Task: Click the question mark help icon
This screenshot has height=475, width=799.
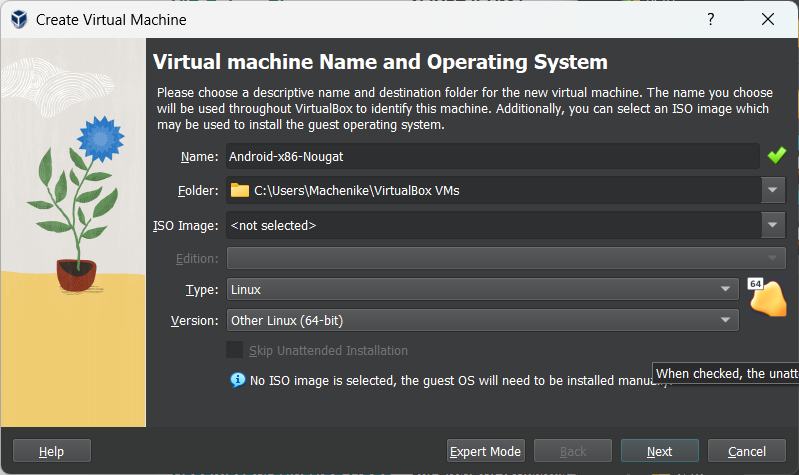Action: [710, 19]
